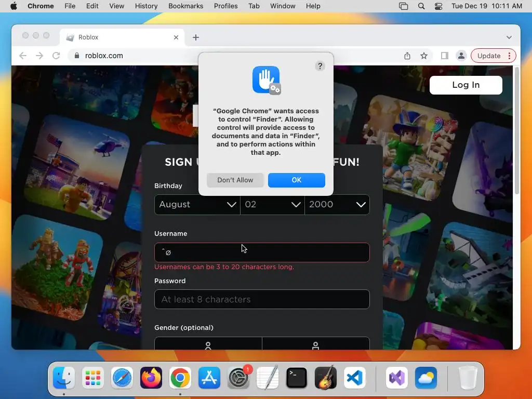This screenshot has width=532, height=399.
Task: Click the Username input field
Action: point(262,252)
